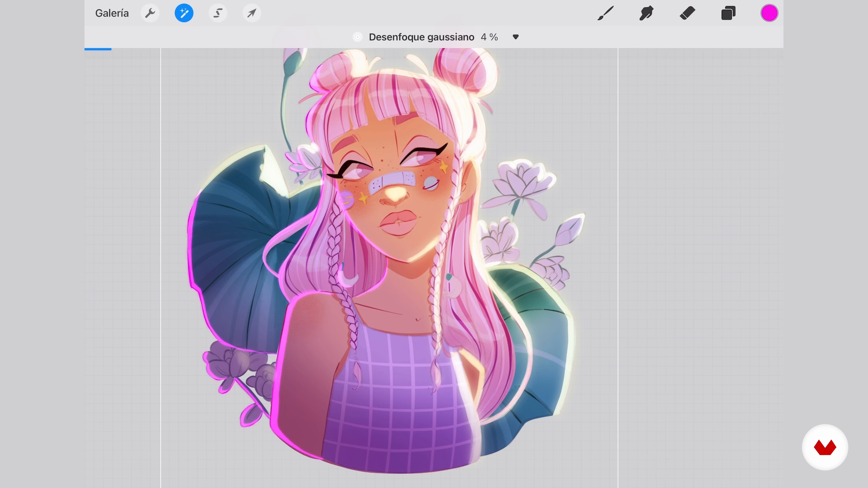Select the Brush paint tool

tap(606, 13)
